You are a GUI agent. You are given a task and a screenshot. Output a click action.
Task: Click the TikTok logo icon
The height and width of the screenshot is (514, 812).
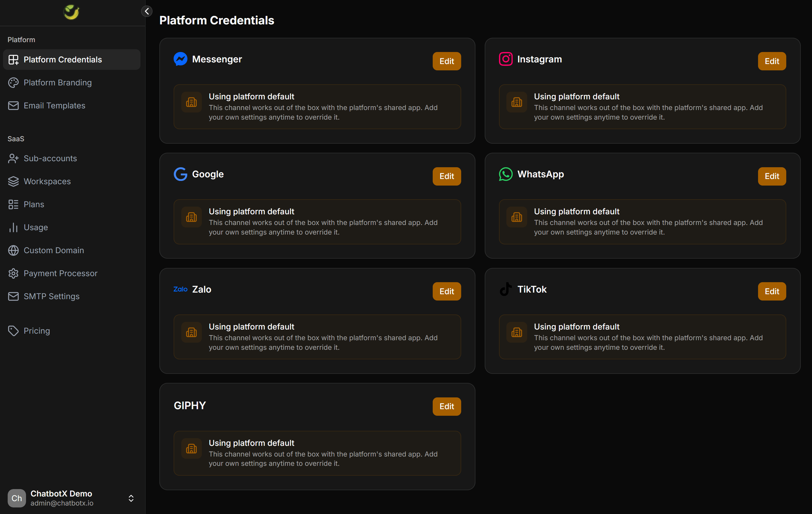tap(506, 289)
